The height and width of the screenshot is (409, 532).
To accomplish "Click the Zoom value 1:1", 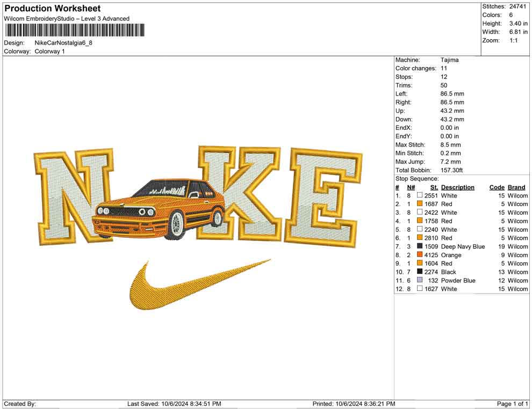I will point(514,40).
